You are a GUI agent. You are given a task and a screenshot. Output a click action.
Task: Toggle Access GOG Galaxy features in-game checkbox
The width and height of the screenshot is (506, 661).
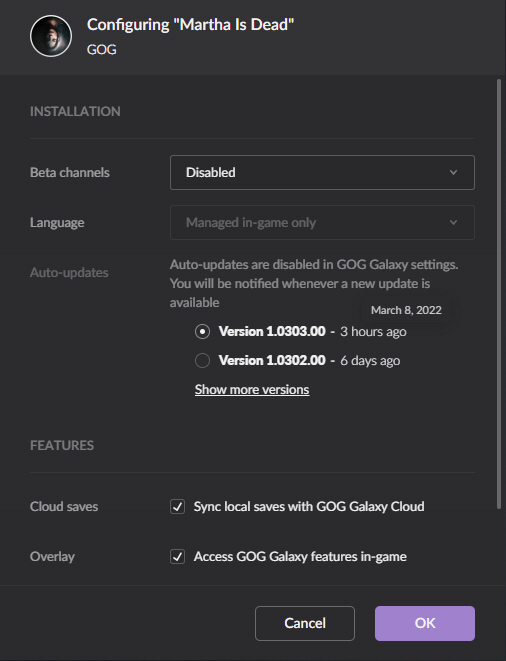tap(178, 556)
